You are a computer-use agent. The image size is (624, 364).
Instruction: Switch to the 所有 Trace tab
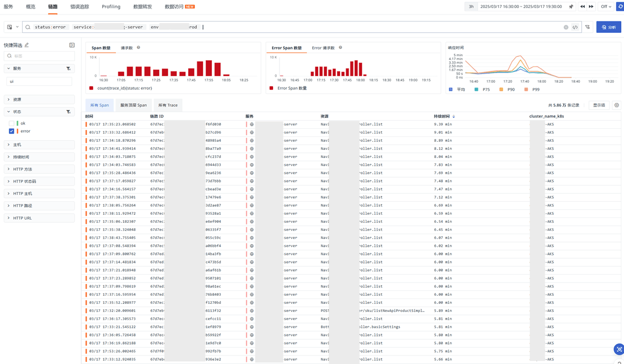[168, 105]
